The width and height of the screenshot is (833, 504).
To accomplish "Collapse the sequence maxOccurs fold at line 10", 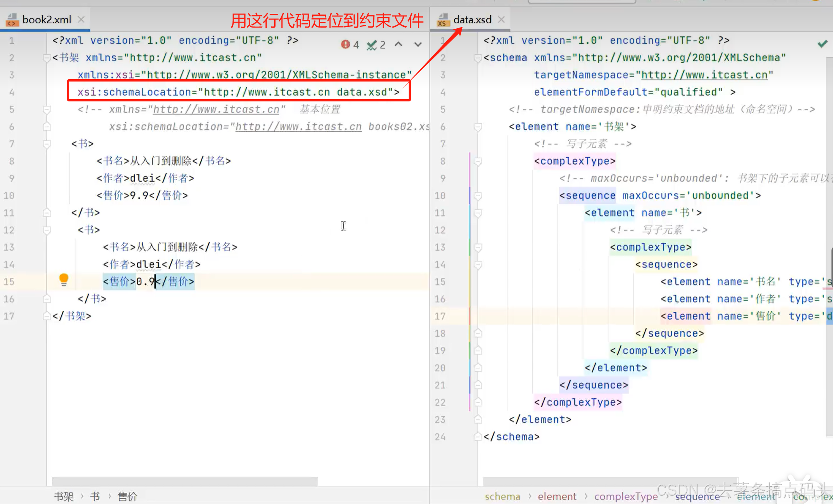I will click(478, 196).
